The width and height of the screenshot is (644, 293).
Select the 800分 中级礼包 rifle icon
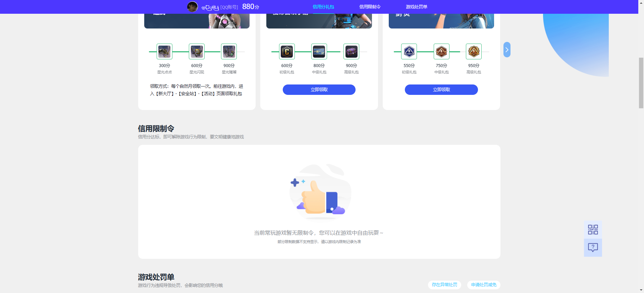pyautogui.click(x=319, y=52)
